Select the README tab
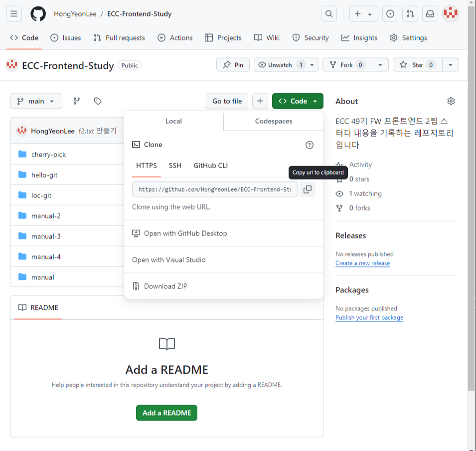The image size is (476, 451). (38, 307)
